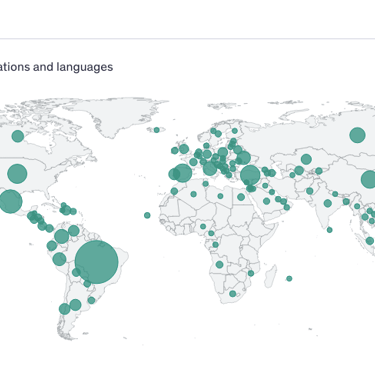Select the Angola bubble

[x=219, y=264]
